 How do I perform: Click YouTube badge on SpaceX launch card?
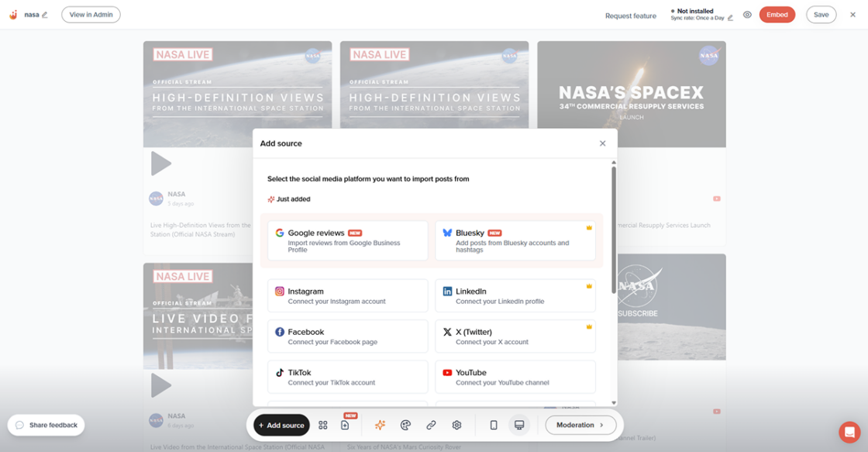pyautogui.click(x=717, y=198)
